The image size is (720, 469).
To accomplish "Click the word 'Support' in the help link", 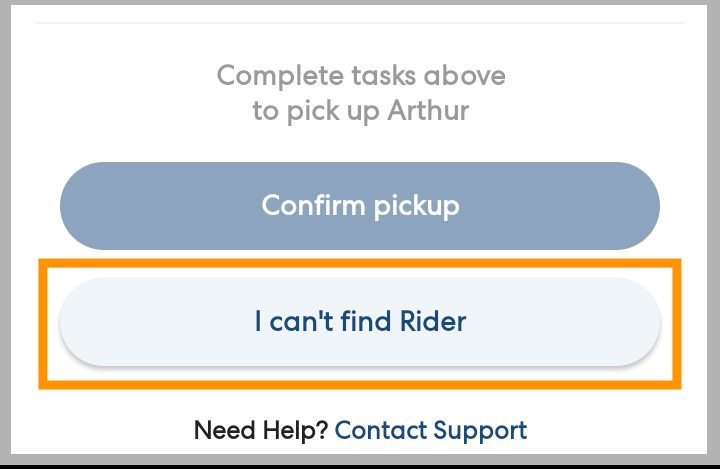I will (480, 431).
